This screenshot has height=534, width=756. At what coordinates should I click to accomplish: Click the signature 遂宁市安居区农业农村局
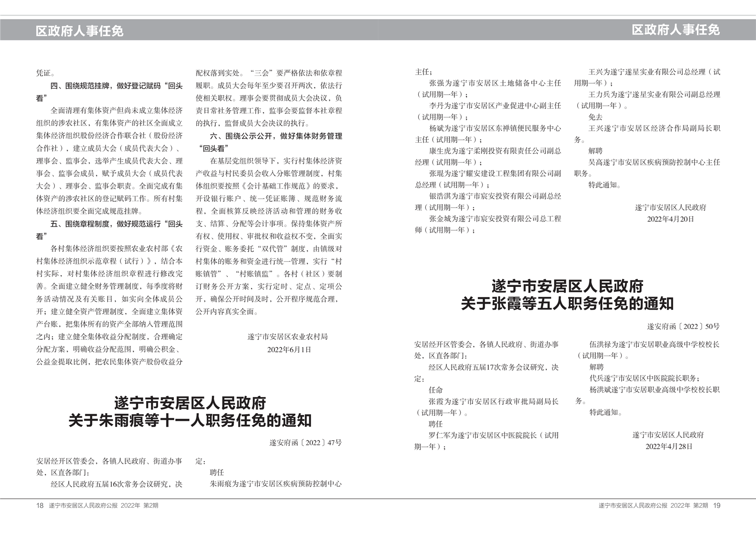point(288,336)
